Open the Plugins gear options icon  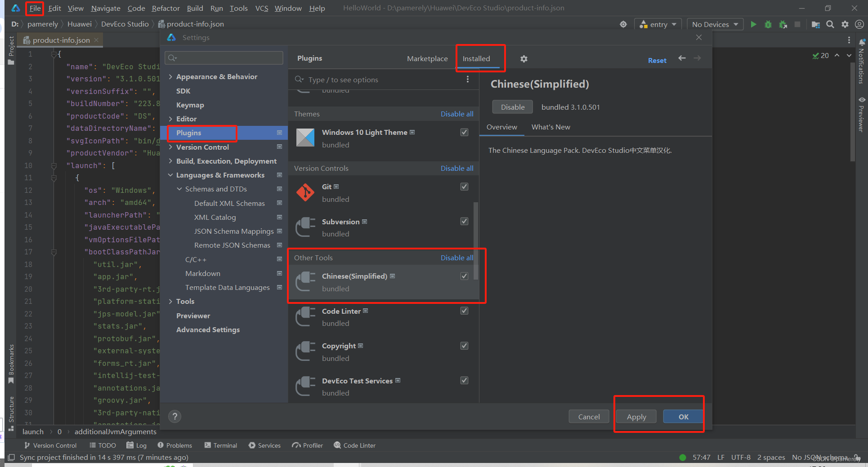pos(524,59)
